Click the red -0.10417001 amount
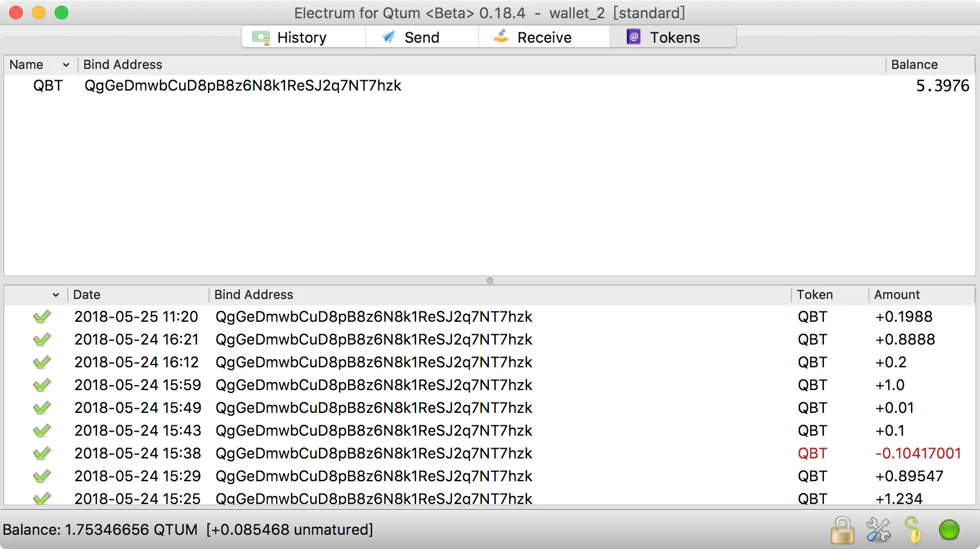 [x=918, y=453]
